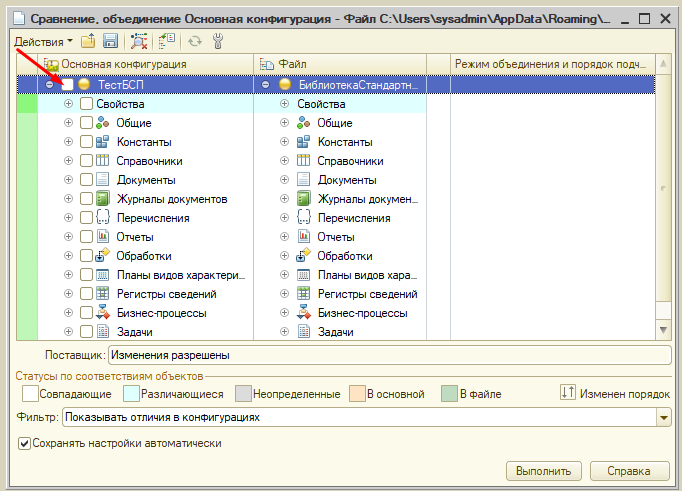Click the Основная конфигурация column header
Viewport: 682px width, 491px height.
point(145,64)
